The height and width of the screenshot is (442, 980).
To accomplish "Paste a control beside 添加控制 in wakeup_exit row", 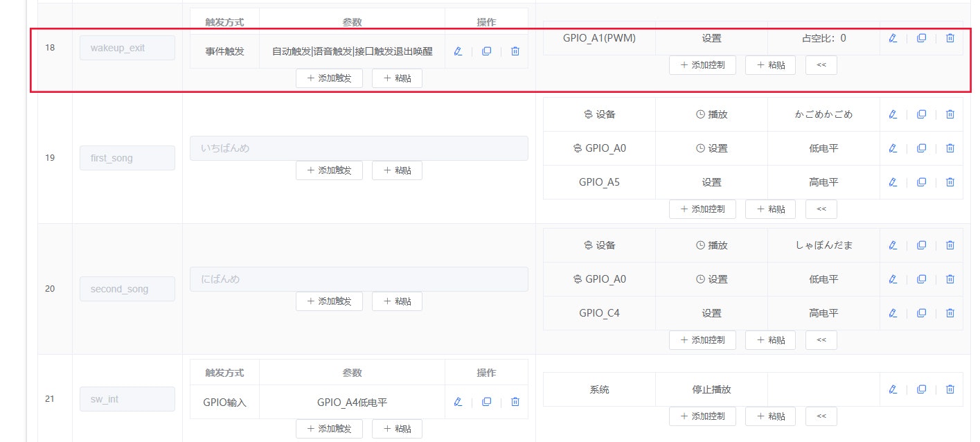I will tap(770, 65).
